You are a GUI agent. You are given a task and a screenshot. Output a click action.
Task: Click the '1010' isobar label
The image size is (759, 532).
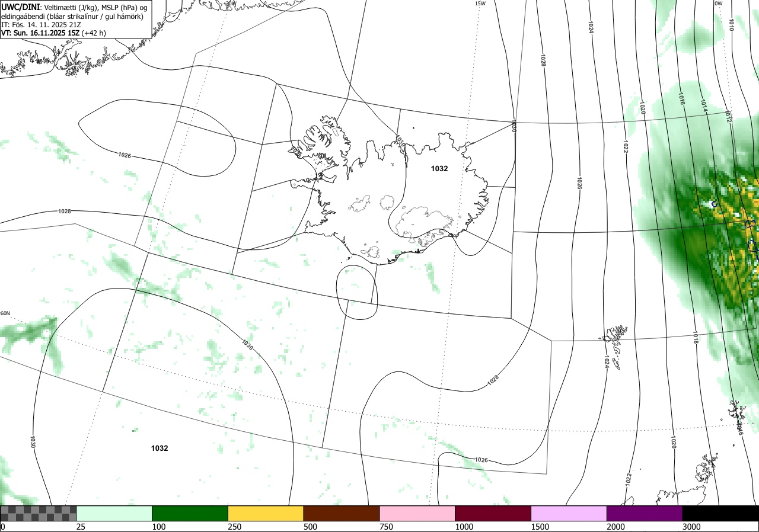point(731,24)
